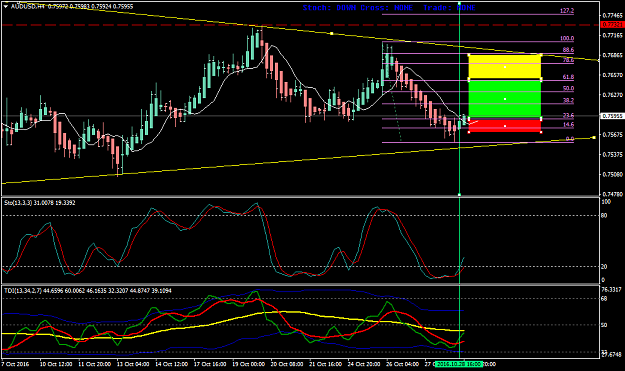Click the TDI 50 level scale label
625x371 pixels.
point(604,325)
